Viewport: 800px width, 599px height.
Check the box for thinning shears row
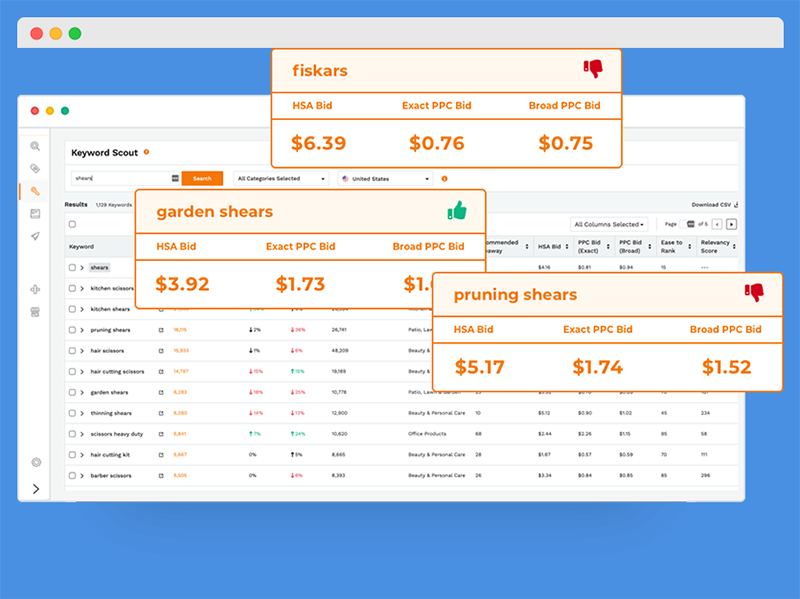[72, 413]
